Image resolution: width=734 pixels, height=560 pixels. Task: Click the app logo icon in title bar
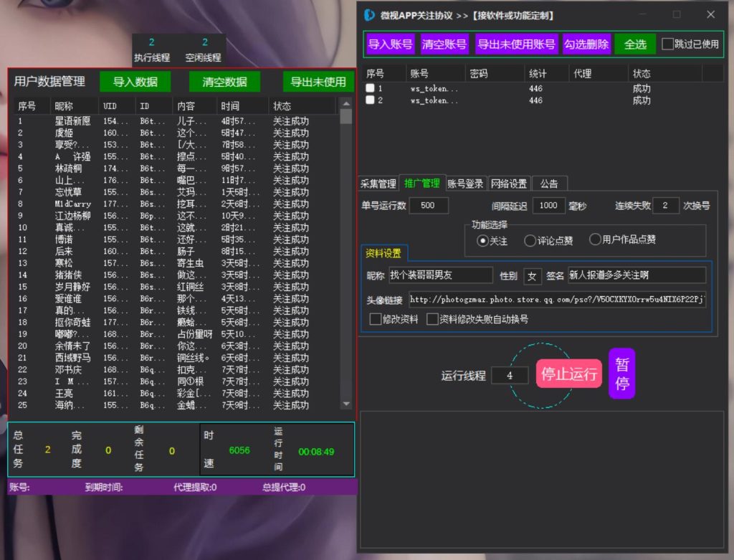coord(369,15)
